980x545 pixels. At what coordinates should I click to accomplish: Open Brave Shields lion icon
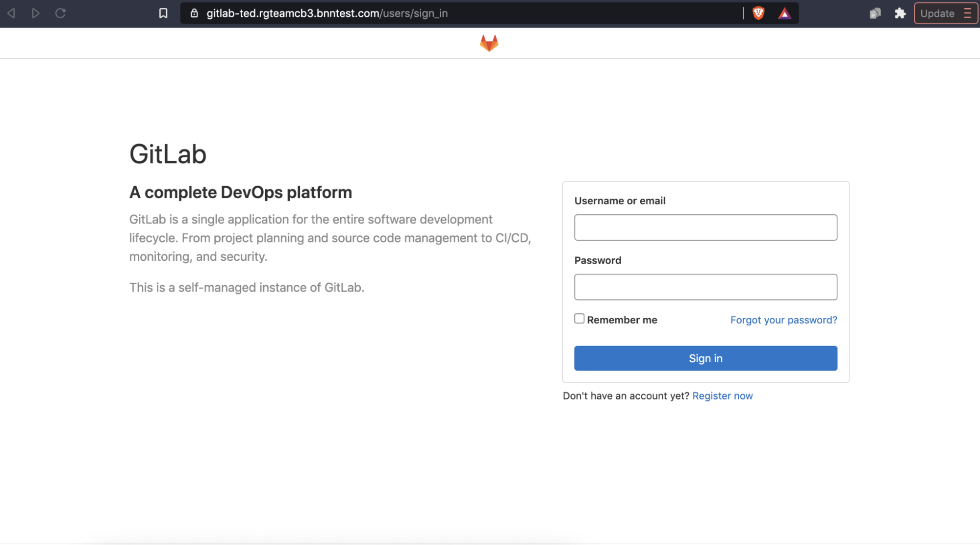(x=758, y=13)
